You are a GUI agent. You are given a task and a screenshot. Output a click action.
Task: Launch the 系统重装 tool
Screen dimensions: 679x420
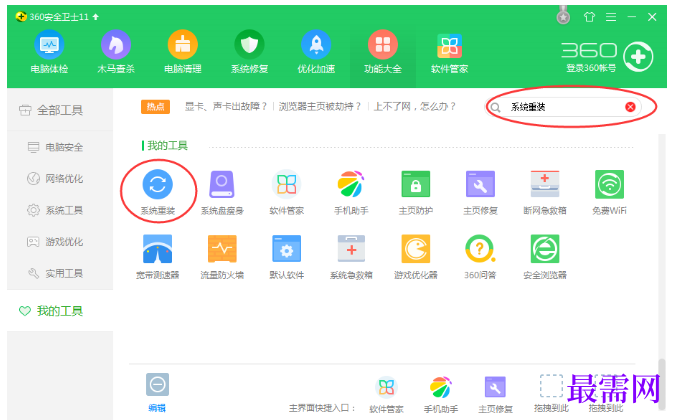click(x=158, y=192)
